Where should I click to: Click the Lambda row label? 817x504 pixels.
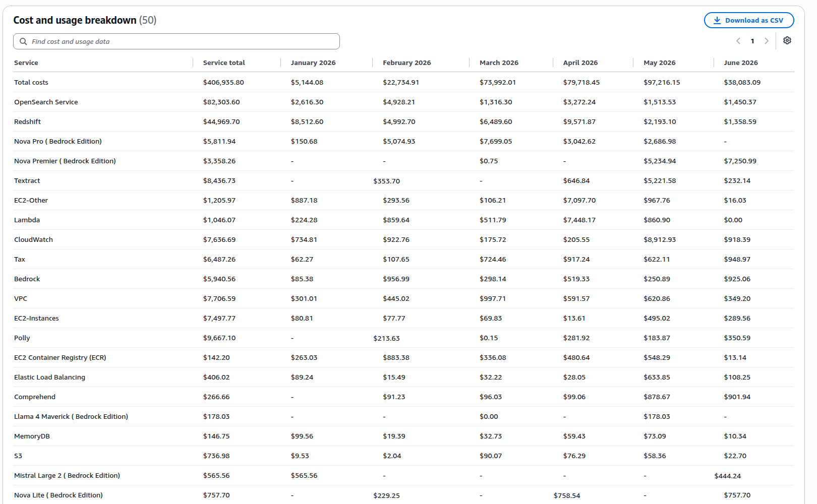pos(27,220)
